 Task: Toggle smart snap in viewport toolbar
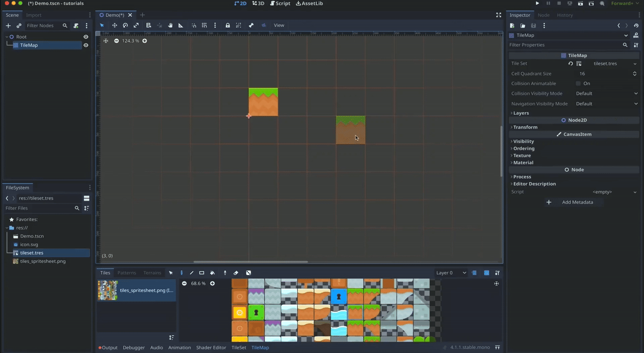[194, 25]
